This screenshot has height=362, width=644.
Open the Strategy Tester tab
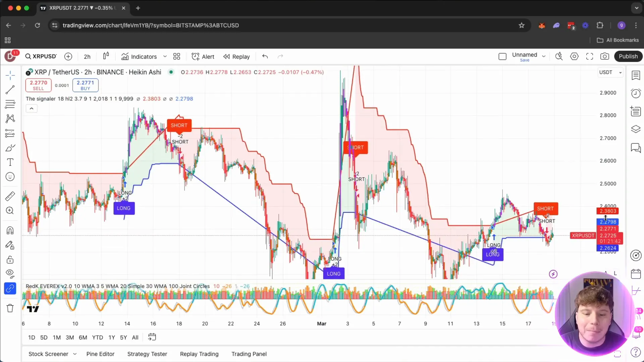point(147,354)
